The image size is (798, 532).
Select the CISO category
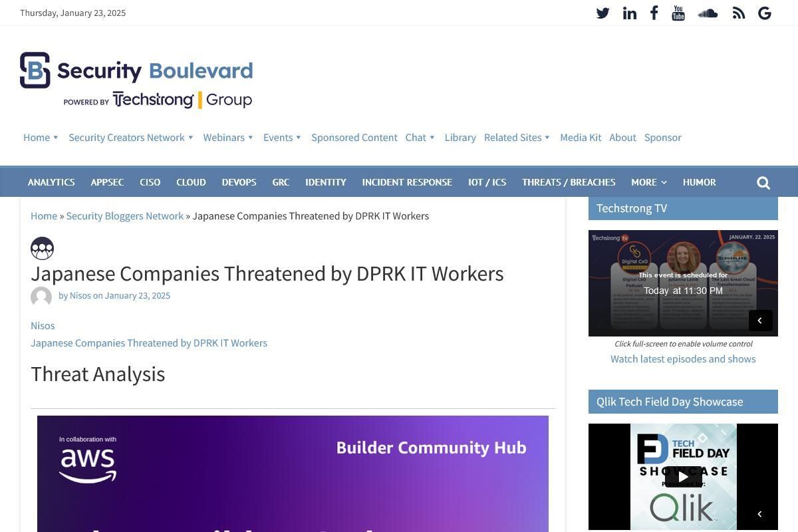pyautogui.click(x=150, y=182)
